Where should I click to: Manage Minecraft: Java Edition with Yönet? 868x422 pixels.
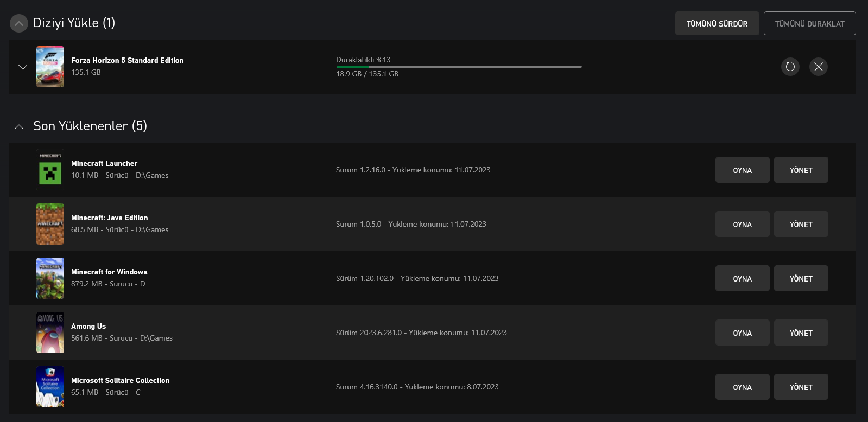pyautogui.click(x=801, y=225)
